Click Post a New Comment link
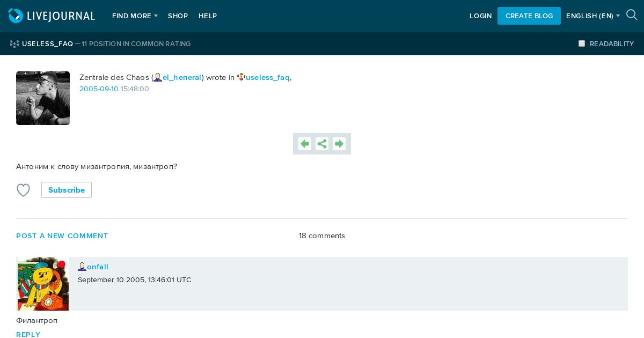This screenshot has height=338, width=644. 62,236
